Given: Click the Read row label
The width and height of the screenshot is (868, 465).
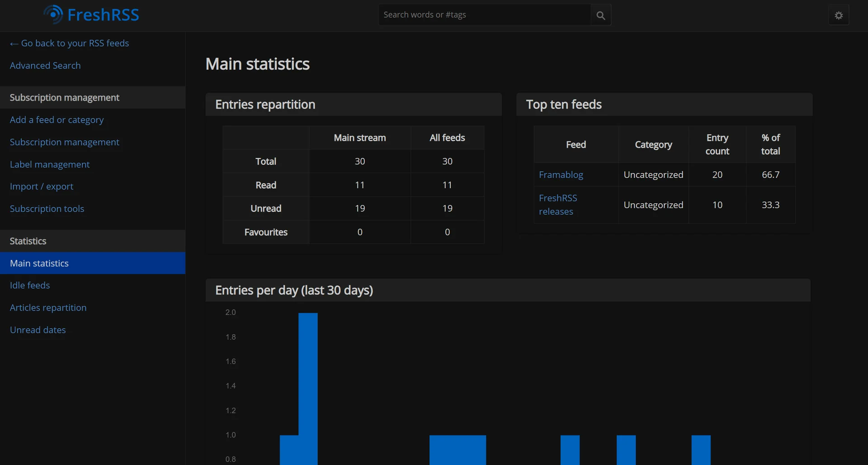Looking at the screenshot, I should (x=266, y=185).
